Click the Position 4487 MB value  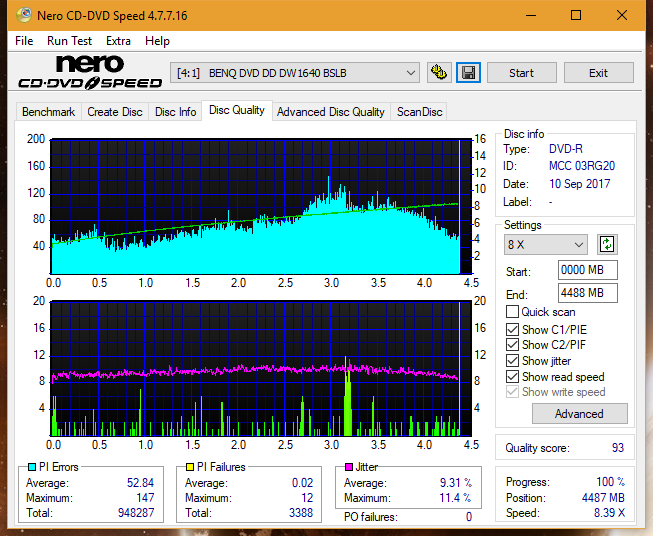tap(603, 498)
